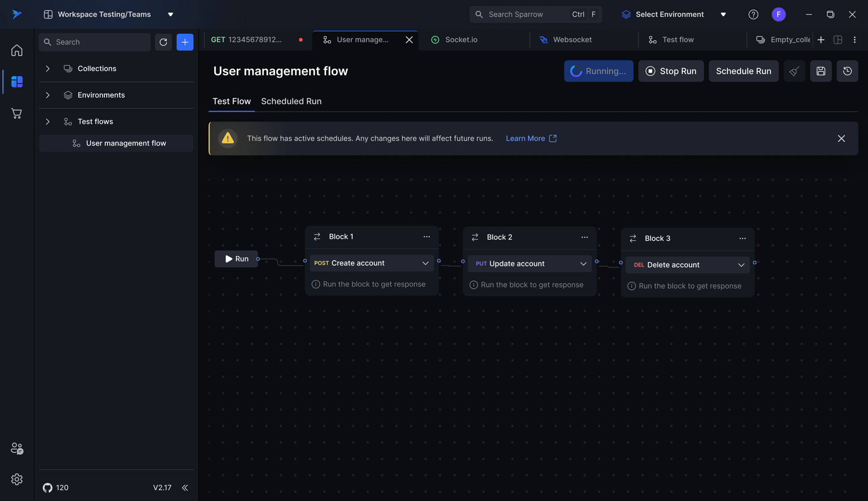Open settings gear in left sidebar
The image size is (868, 501).
click(x=17, y=479)
